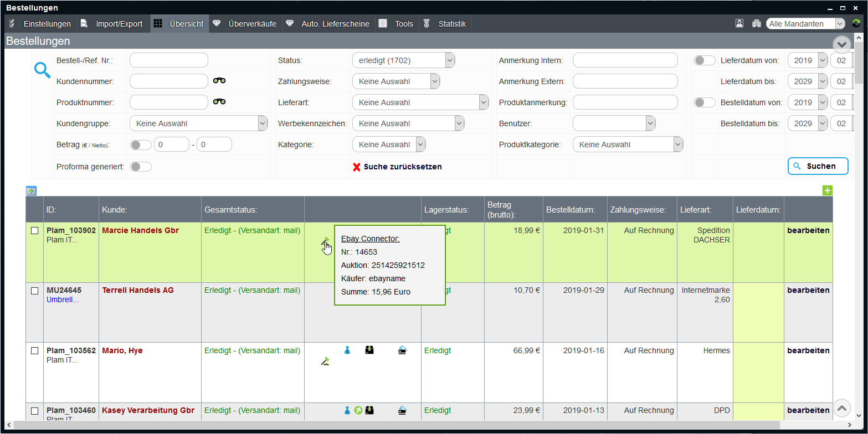Open the Status dropdown showing erledigt (1702)
The height and width of the screenshot is (434, 868).
[x=403, y=60]
